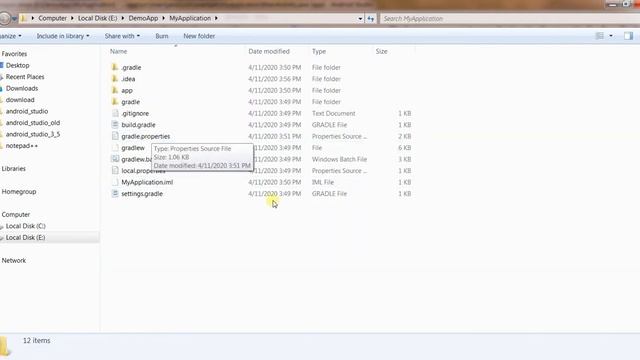Toggle the preview pane icon
The height and width of the screenshot is (360, 640).
coord(628,36)
